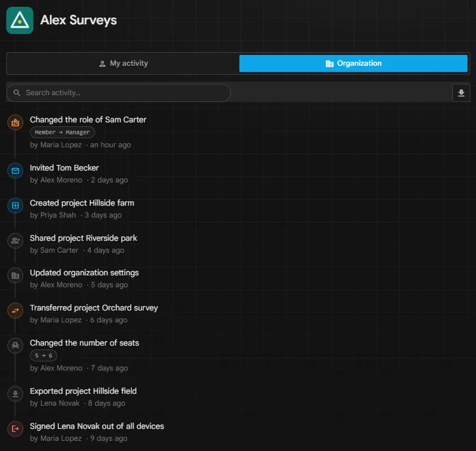Click "by Priya Shah · 3 days ago" line
This screenshot has height=451, width=476.
point(76,215)
